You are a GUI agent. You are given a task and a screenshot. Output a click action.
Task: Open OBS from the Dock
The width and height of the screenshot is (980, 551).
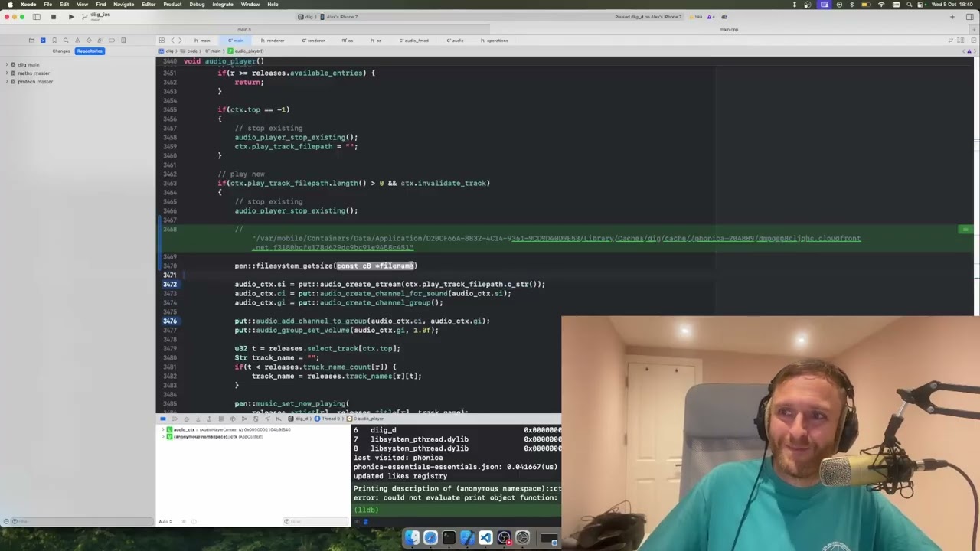click(x=504, y=538)
